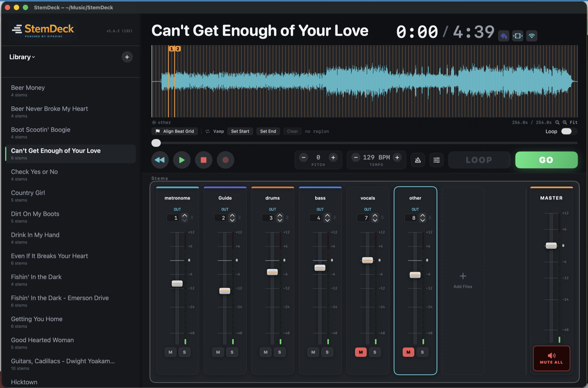Step the bass output channel down
588x388 pixels.
pyautogui.click(x=327, y=220)
